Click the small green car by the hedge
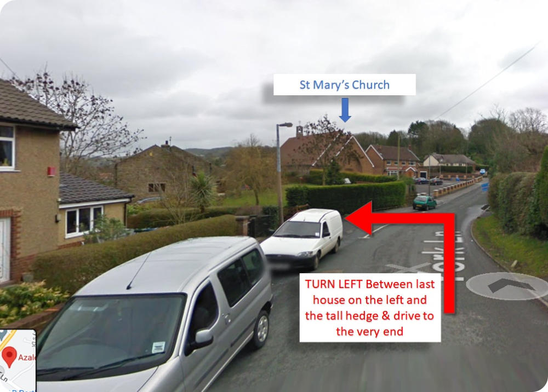Viewport: 548px width, 392px height. (x=424, y=203)
